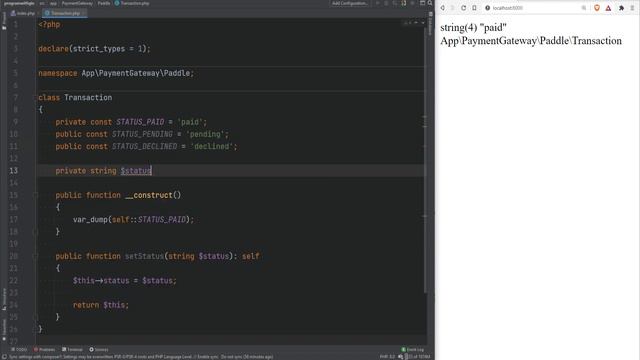Screen dimensions: 640x360
Task: Collapse the __construct function fold marker
Action: coord(36,195)
